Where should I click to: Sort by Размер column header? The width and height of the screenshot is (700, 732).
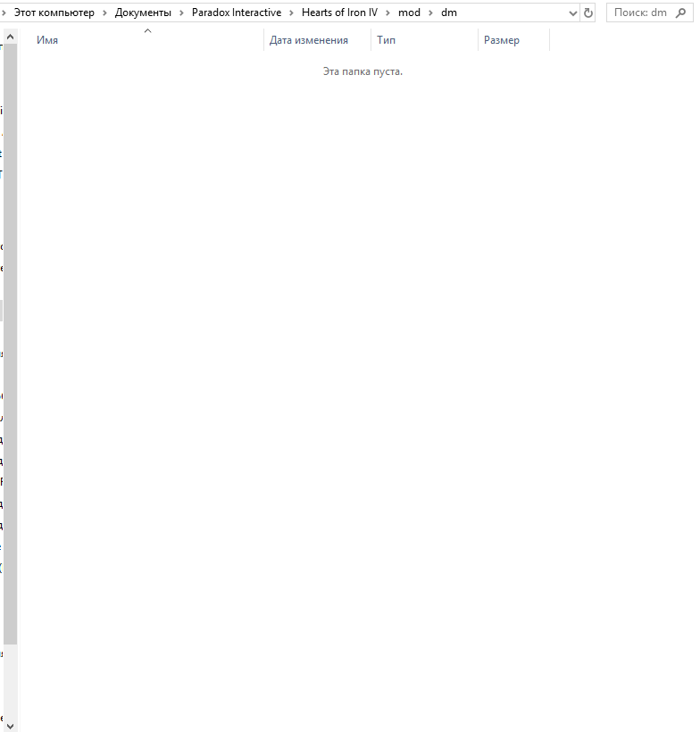click(x=513, y=40)
